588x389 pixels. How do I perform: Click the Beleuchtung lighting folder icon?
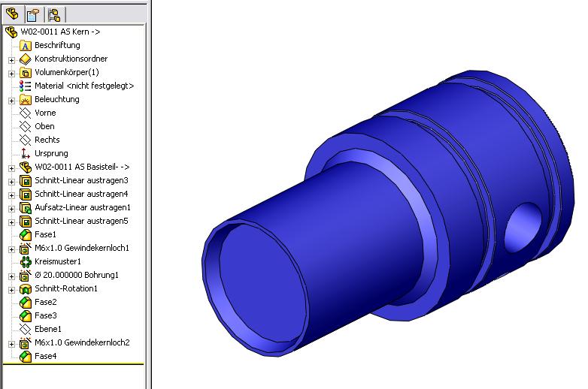click(x=25, y=100)
